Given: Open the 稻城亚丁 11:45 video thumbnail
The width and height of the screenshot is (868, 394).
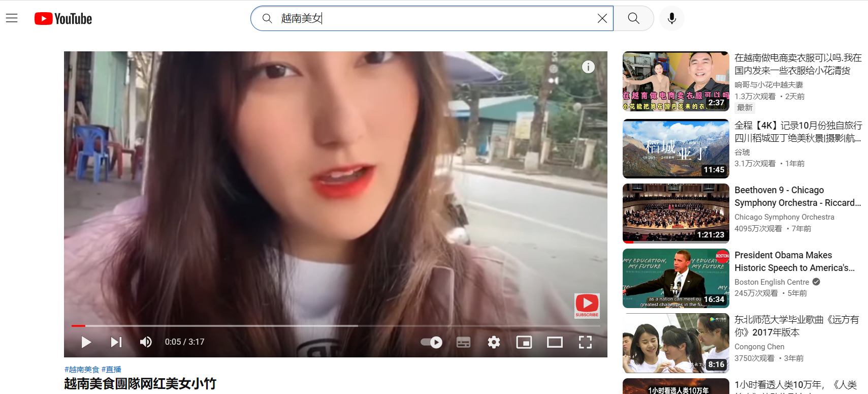Looking at the screenshot, I should coord(676,148).
